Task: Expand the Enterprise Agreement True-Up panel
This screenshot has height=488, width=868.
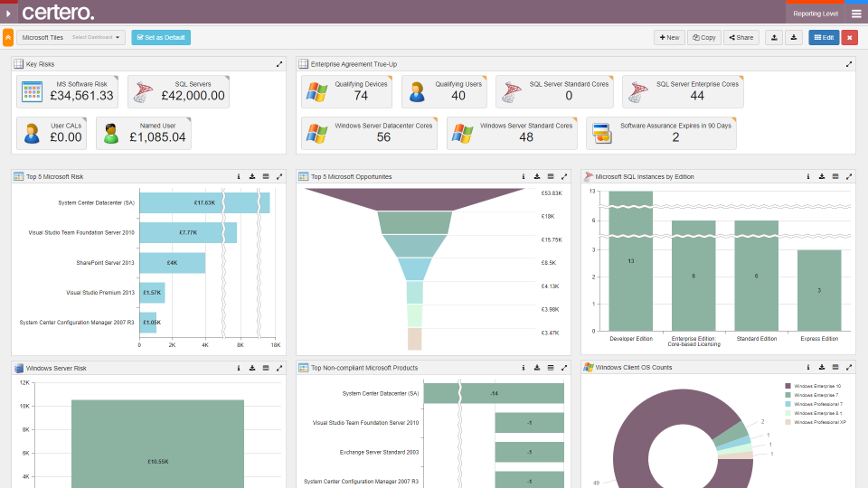Action: [x=849, y=64]
